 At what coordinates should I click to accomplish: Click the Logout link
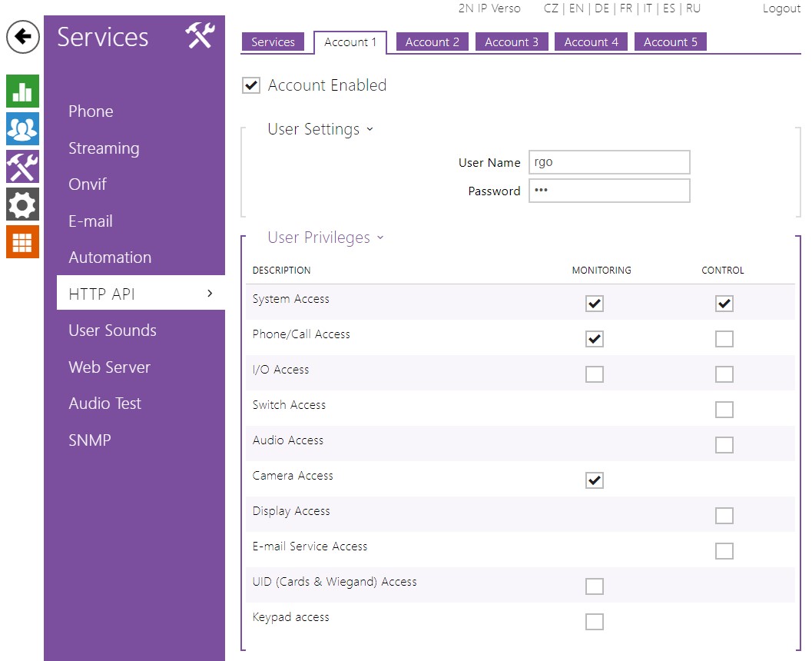[x=781, y=8]
